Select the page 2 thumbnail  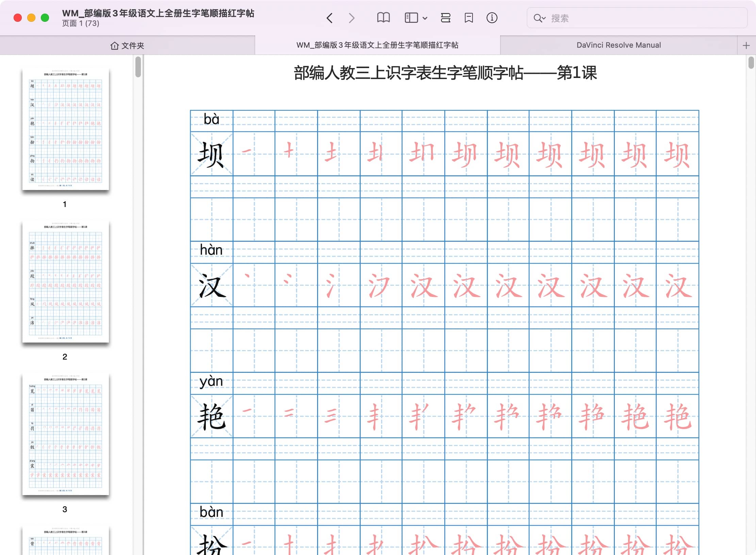pos(66,282)
